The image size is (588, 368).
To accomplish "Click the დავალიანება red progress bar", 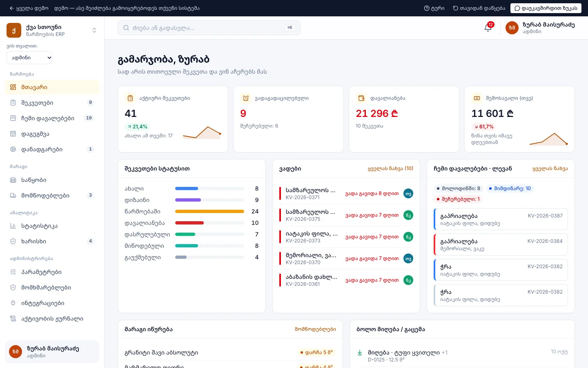I will point(189,223).
